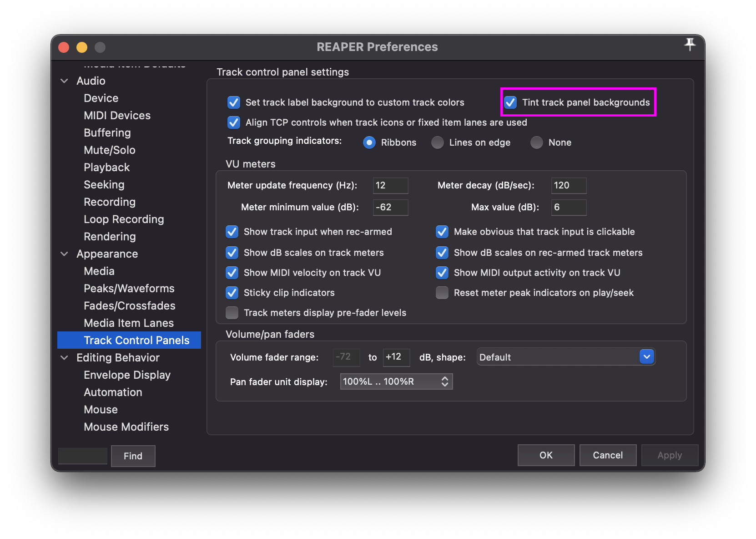Click Max value dB field
Image resolution: width=756 pixels, height=539 pixels.
[569, 207]
